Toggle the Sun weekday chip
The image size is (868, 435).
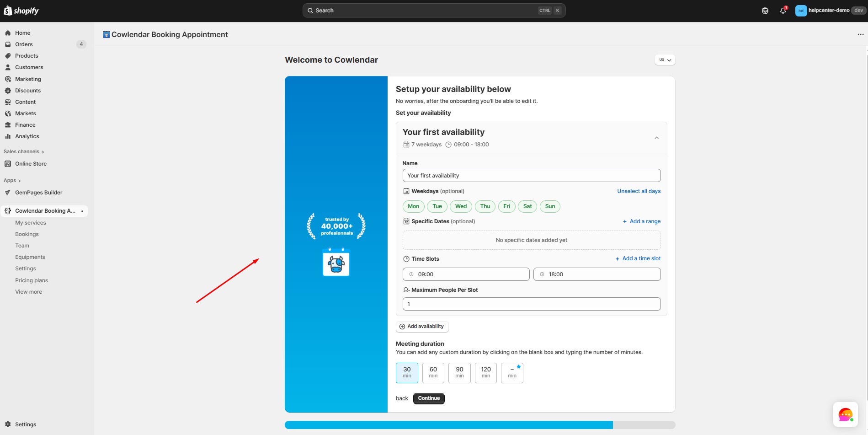coord(550,206)
